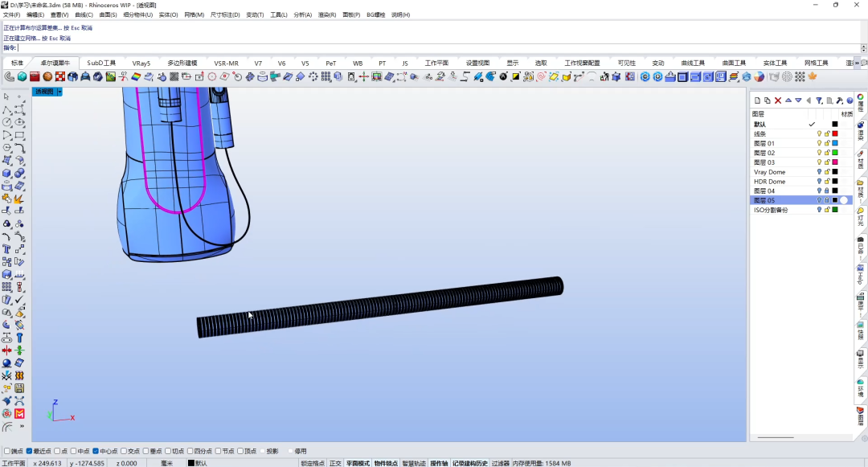Image resolution: width=868 pixels, height=467 pixels.
Task: Toggle lightbulb visibility for Vray Dome layer
Action: pos(819,172)
